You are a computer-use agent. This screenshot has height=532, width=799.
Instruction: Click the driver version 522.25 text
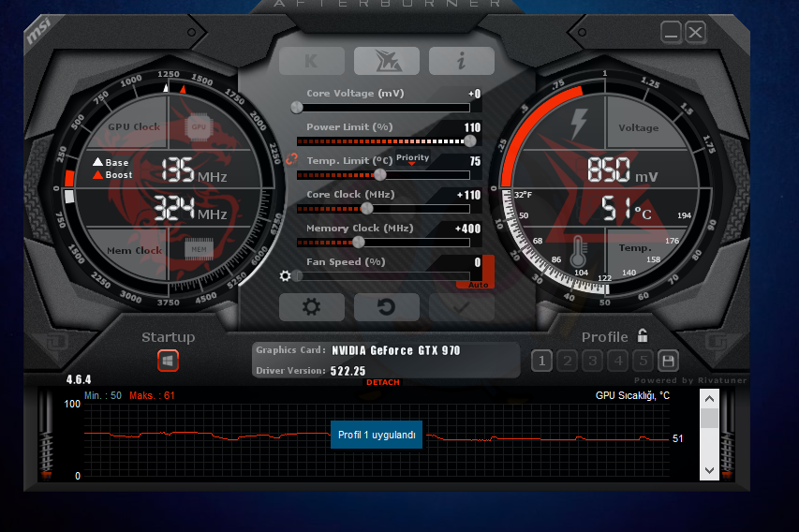coord(348,371)
